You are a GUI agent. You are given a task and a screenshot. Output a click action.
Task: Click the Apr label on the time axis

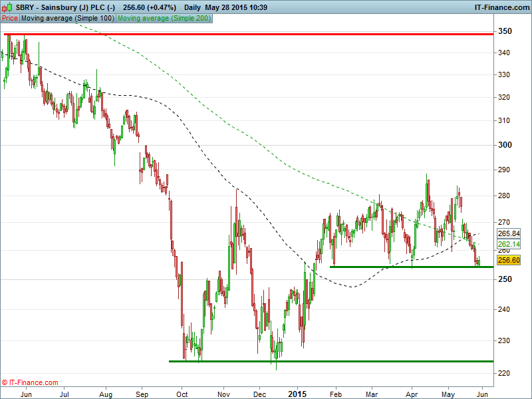click(x=412, y=394)
